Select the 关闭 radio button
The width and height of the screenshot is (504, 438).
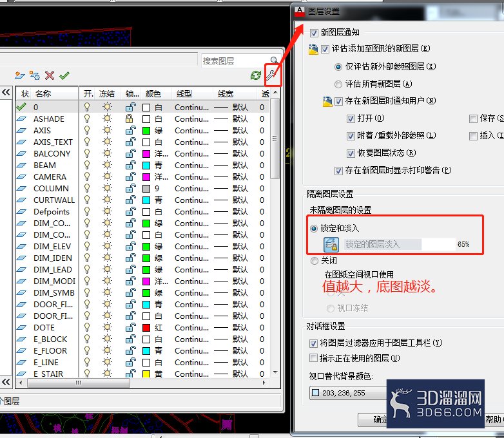[x=314, y=261]
